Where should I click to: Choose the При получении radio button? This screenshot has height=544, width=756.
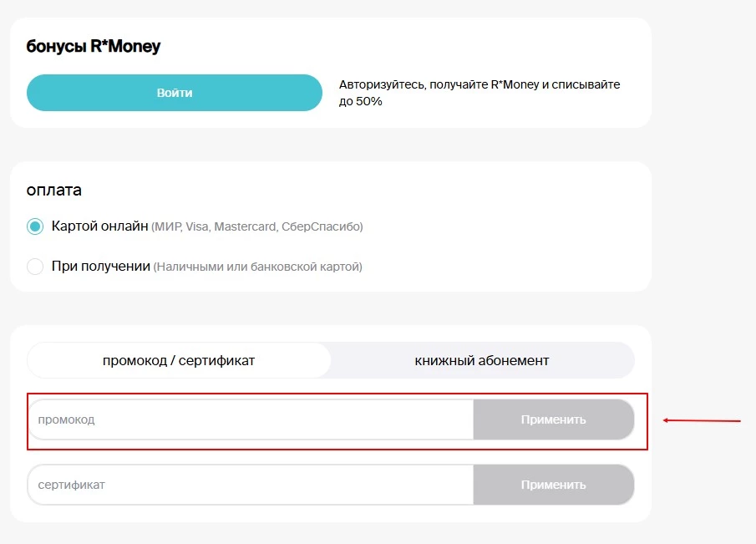35,267
